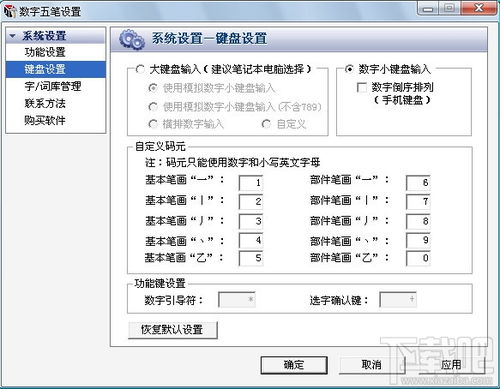Open 购买软件 sidebar item
The width and height of the screenshot is (500, 389).
(x=45, y=120)
